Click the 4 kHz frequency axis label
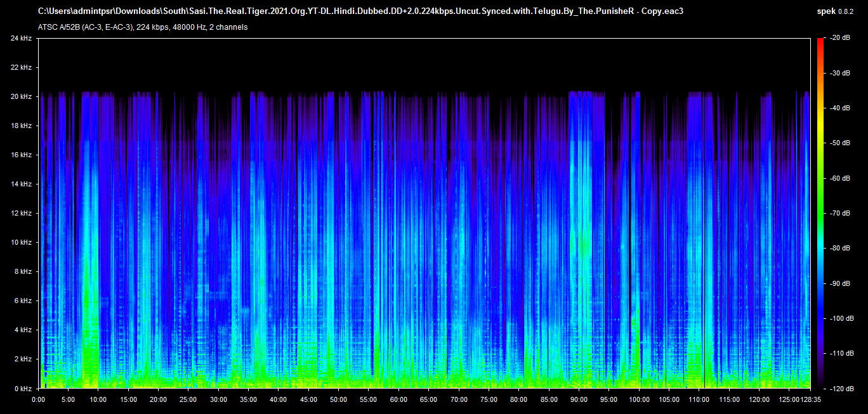 [x=23, y=330]
